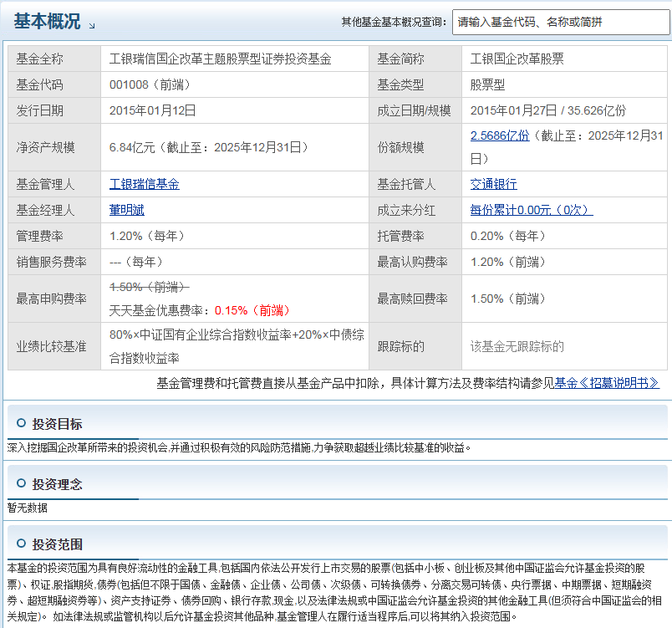The width and height of the screenshot is (672, 628).
Task: Select the struck-through 1.50%(前端) purchase fee
Action: 149,287
